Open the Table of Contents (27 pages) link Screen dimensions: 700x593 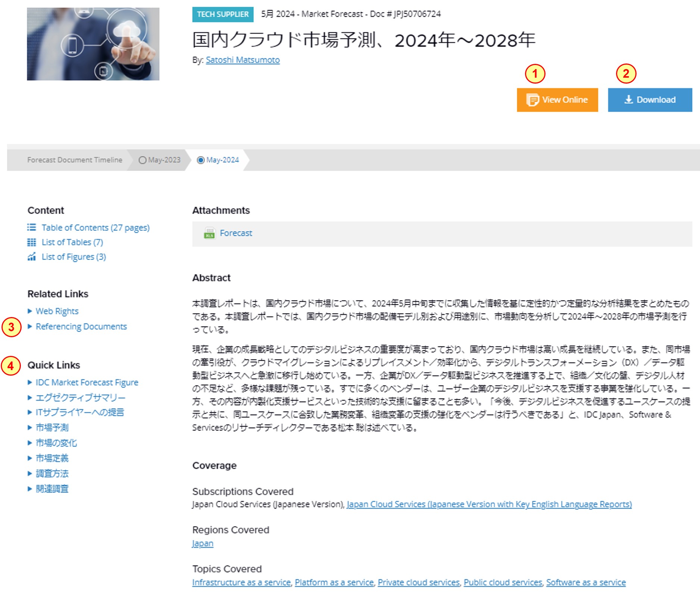click(96, 227)
